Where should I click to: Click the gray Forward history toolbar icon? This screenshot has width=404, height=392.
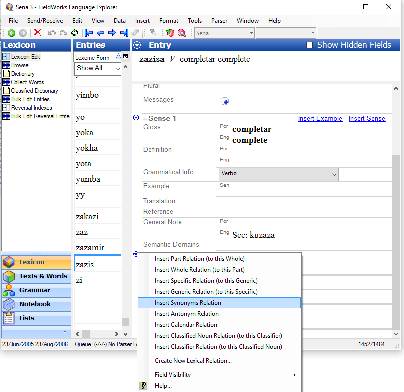23,33
